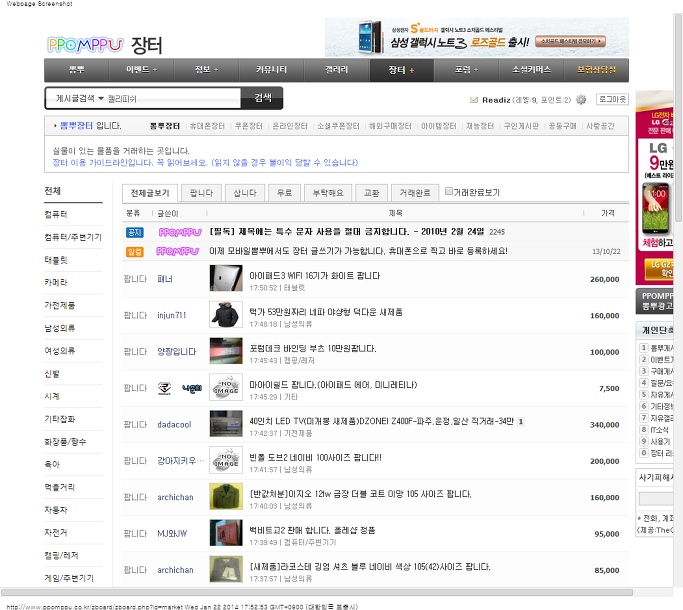This screenshot has width=683, height=610.
Task: Select the 시계 sidebar category
Action: [52, 396]
